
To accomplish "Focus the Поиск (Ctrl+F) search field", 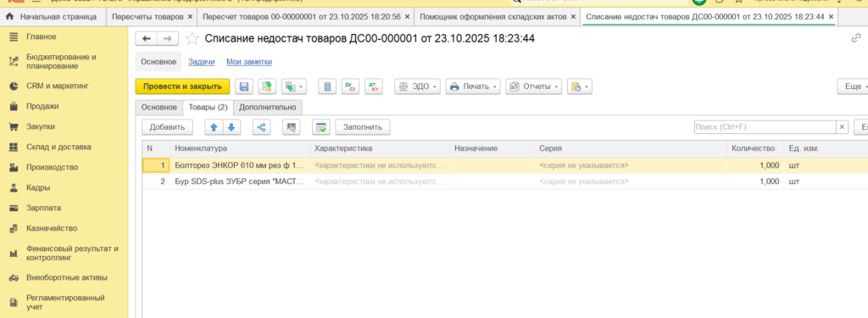I will point(765,127).
